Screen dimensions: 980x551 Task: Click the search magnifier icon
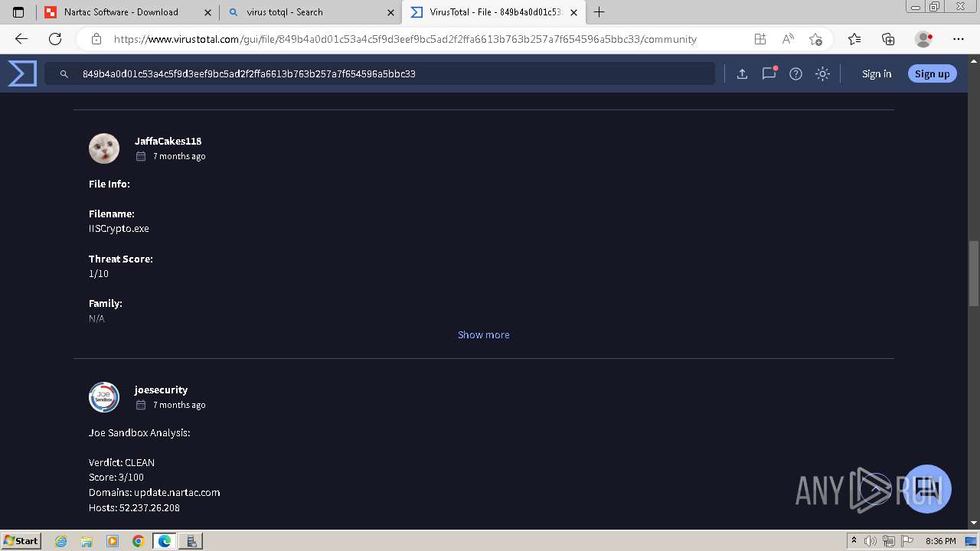[x=64, y=74]
